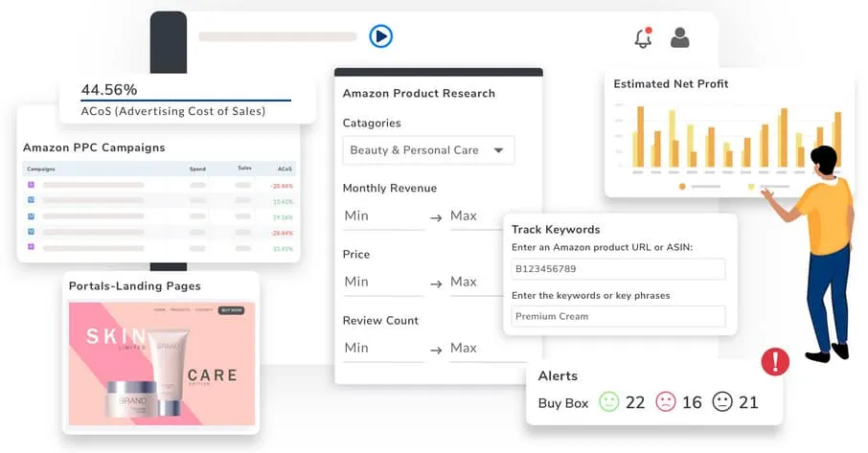Image resolution: width=868 pixels, height=453 pixels.
Task: Click the ACoS column header
Action: [x=285, y=169]
